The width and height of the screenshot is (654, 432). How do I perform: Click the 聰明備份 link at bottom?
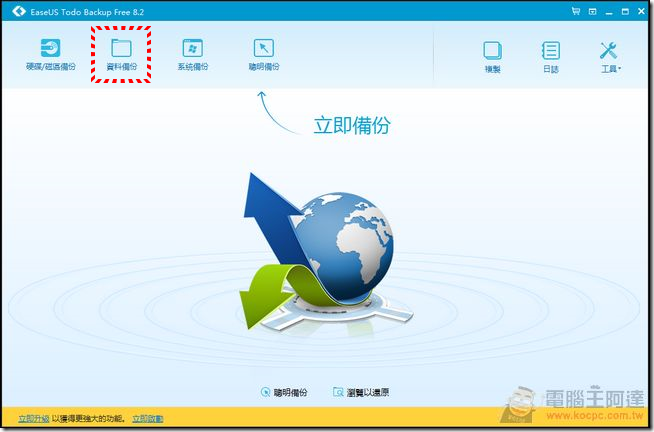tap(284, 392)
